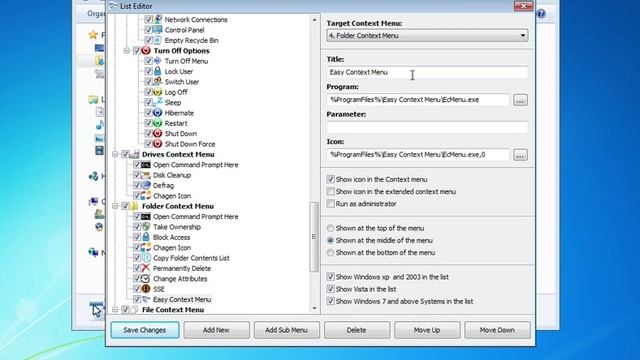The height and width of the screenshot is (360, 640).
Task: Click into the empty Parameter field
Action: tap(427, 127)
